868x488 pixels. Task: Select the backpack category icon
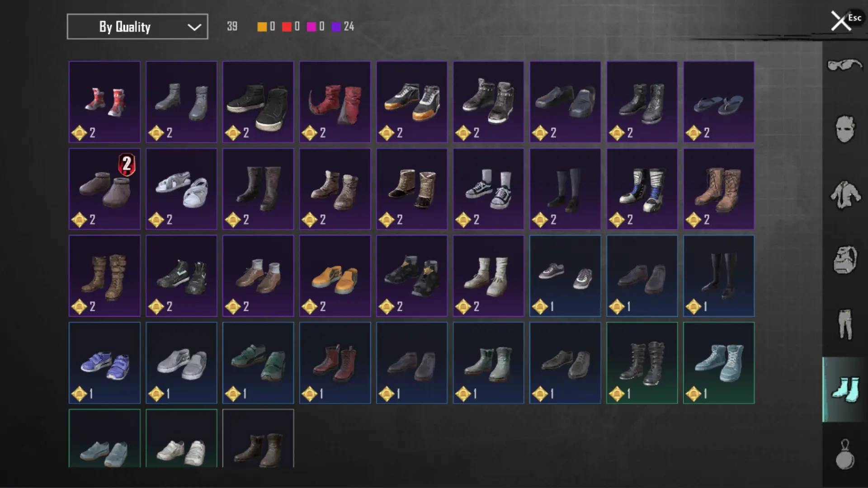(844, 260)
